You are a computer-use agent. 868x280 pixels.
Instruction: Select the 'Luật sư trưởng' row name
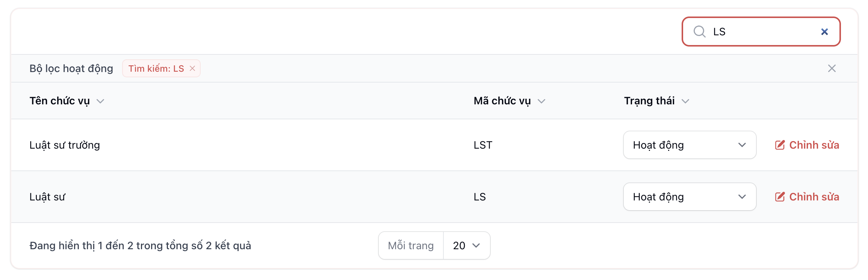[x=65, y=145]
